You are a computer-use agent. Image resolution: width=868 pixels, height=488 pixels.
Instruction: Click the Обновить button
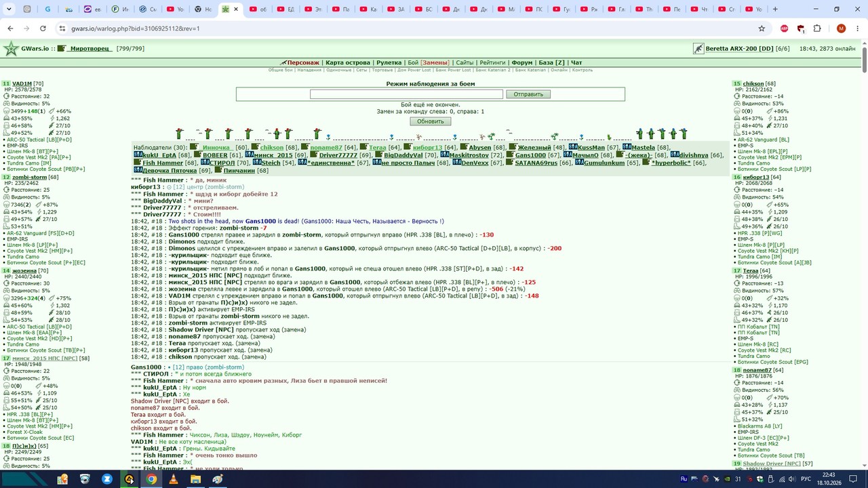pos(431,121)
